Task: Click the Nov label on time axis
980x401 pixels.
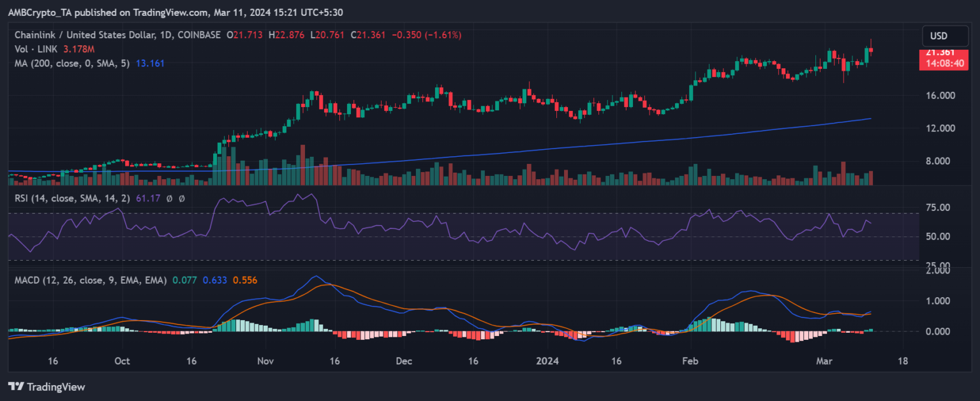Action: point(265,361)
